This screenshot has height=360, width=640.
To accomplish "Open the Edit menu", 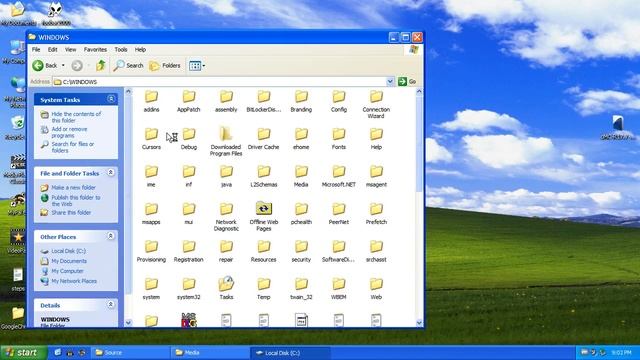I will (x=53, y=49).
